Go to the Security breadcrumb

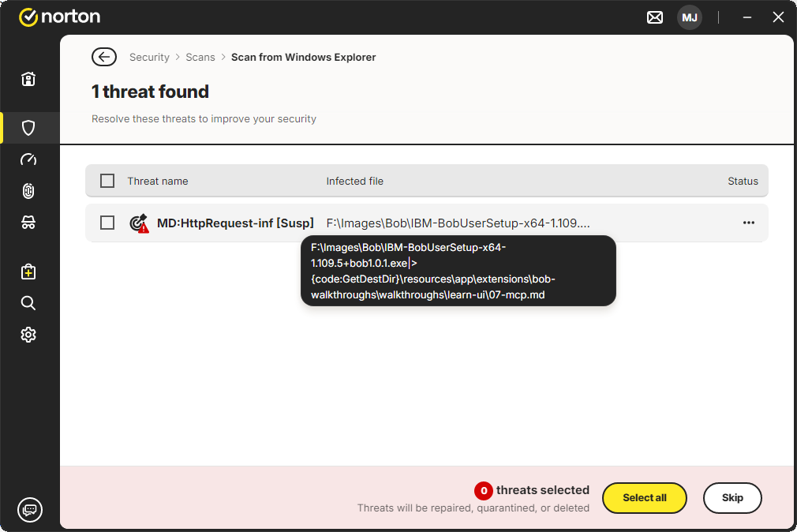(149, 57)
